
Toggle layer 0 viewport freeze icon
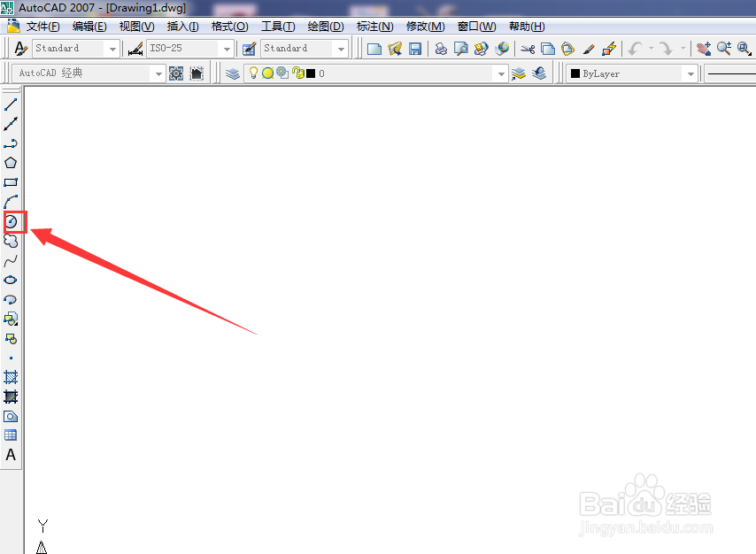[x=282, y=73]
